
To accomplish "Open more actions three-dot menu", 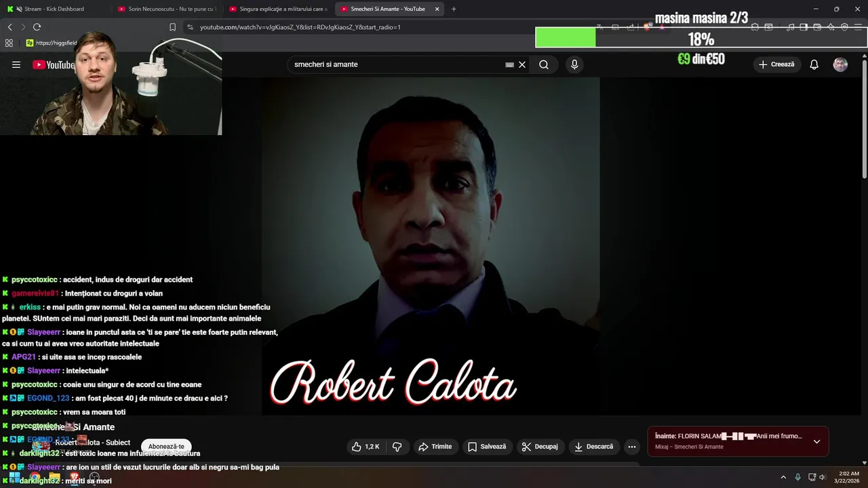I will pos(632,447).
